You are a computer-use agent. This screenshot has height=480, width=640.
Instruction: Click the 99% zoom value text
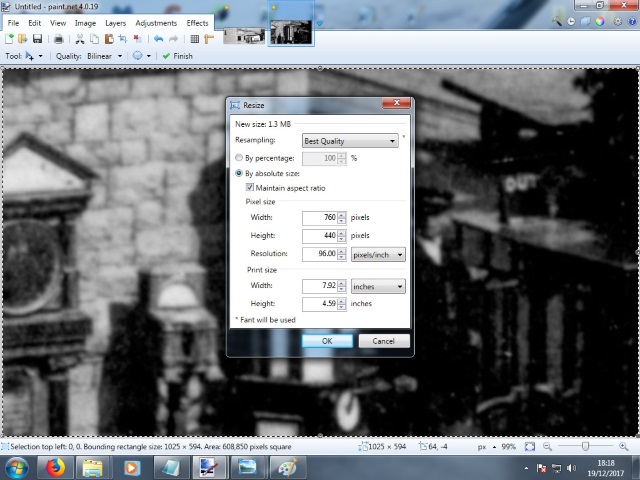tap(509, 447)
